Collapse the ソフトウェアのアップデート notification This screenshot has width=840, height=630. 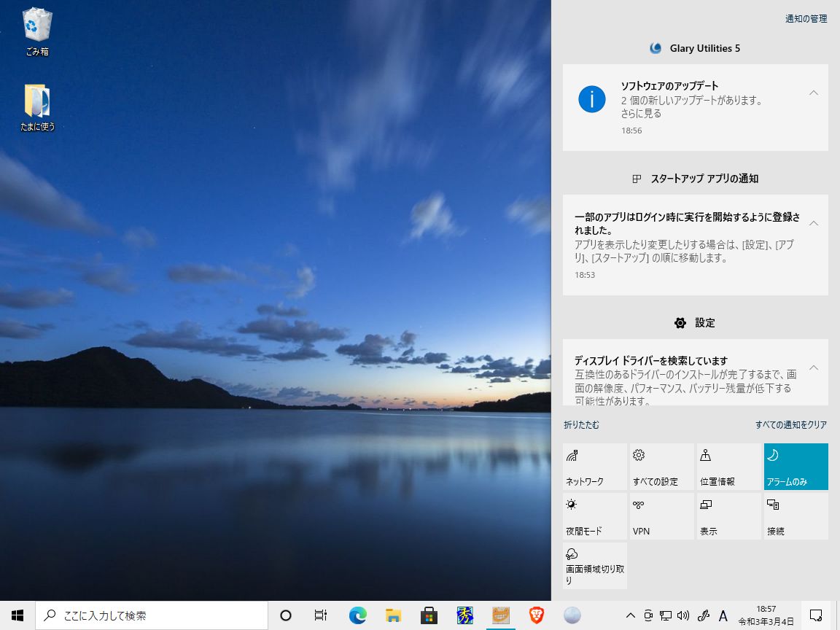813,93
